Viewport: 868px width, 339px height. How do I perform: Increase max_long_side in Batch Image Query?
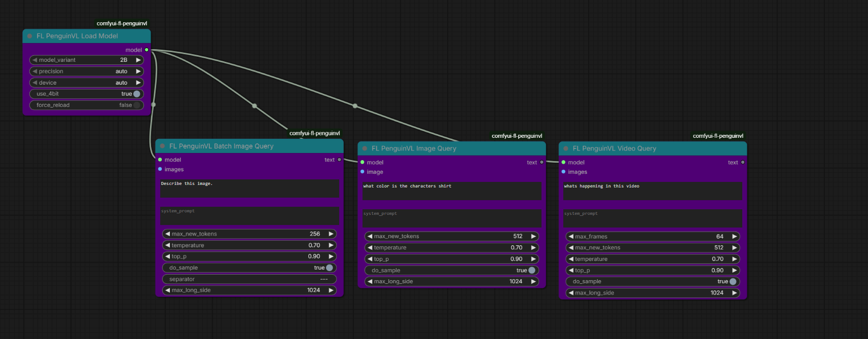(x=331, y=290)
